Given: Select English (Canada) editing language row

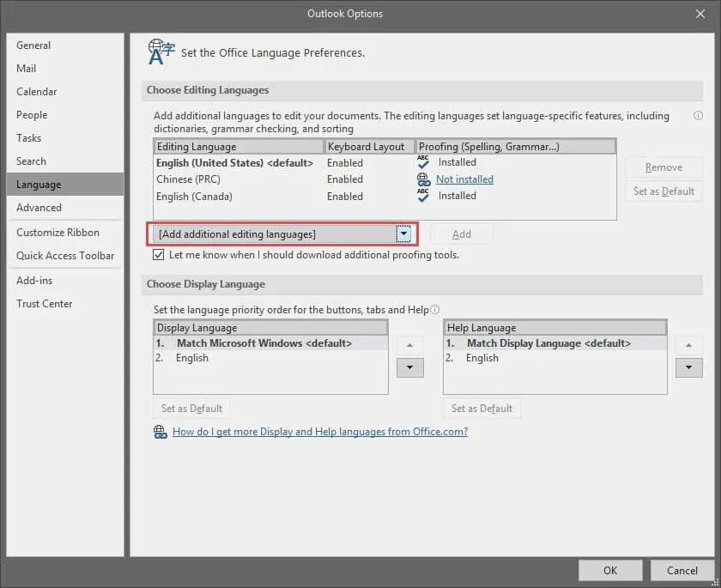Looking at the screenshot, I should point(385,197).
